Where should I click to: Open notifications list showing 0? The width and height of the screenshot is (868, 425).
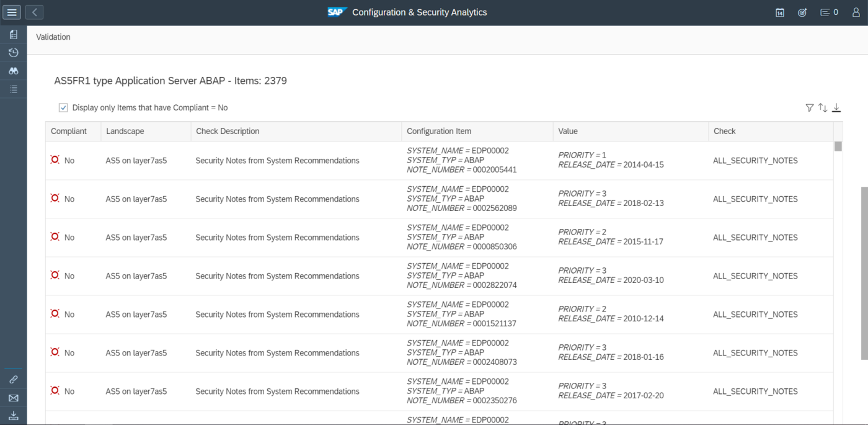(829, 12)
